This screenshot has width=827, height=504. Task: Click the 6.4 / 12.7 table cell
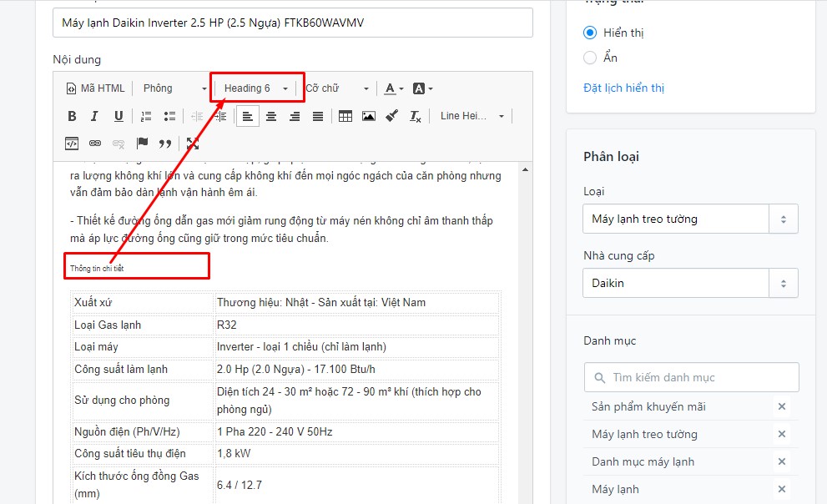(x=356, y=485)
